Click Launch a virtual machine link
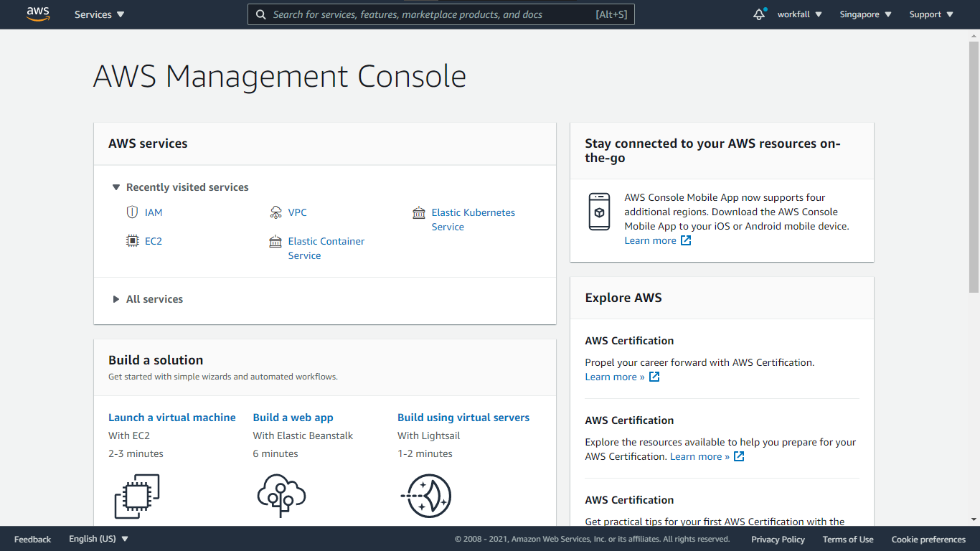 point(172,418)
